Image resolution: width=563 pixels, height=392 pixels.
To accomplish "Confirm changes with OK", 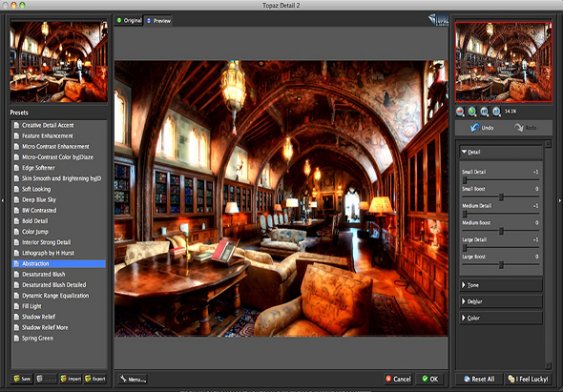I will (x=429, y=379).
